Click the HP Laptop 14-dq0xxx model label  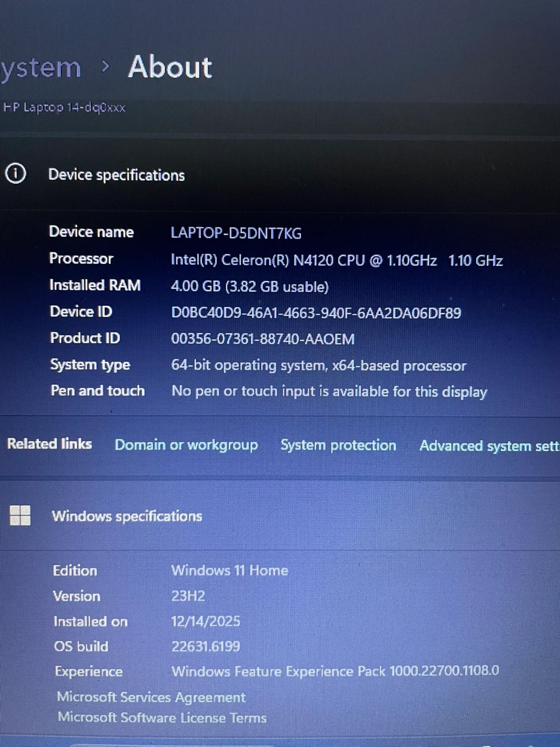64,107
